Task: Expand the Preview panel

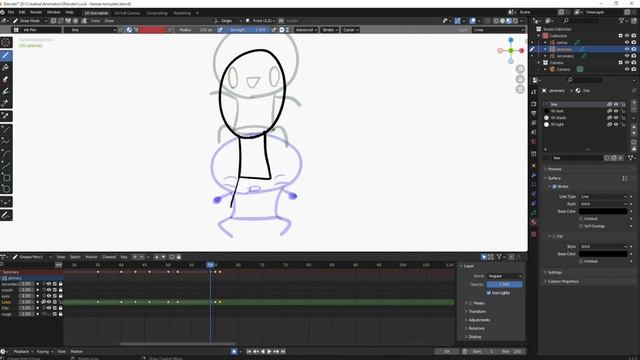Action: coord(554,169)
